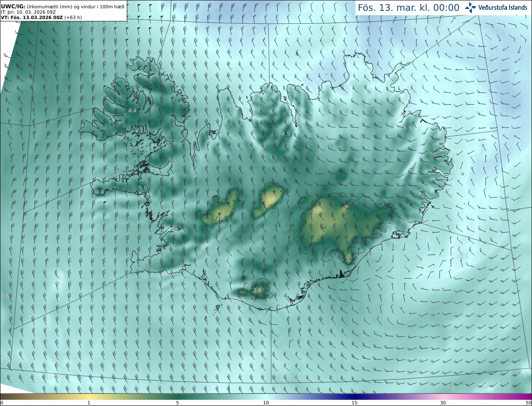532x406 pixels.
Task: Click the 0 tick label on the color scale
Action: point(2,403)
